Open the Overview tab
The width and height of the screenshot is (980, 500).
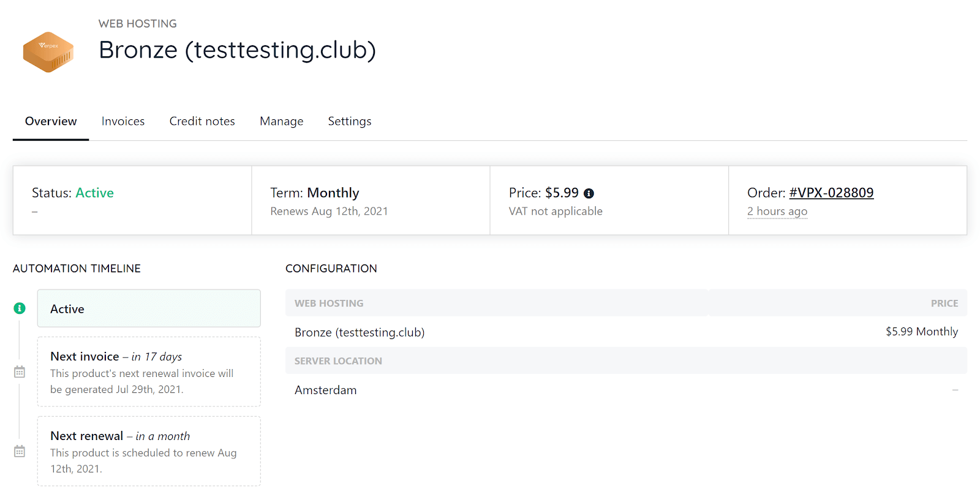point(51,121)
